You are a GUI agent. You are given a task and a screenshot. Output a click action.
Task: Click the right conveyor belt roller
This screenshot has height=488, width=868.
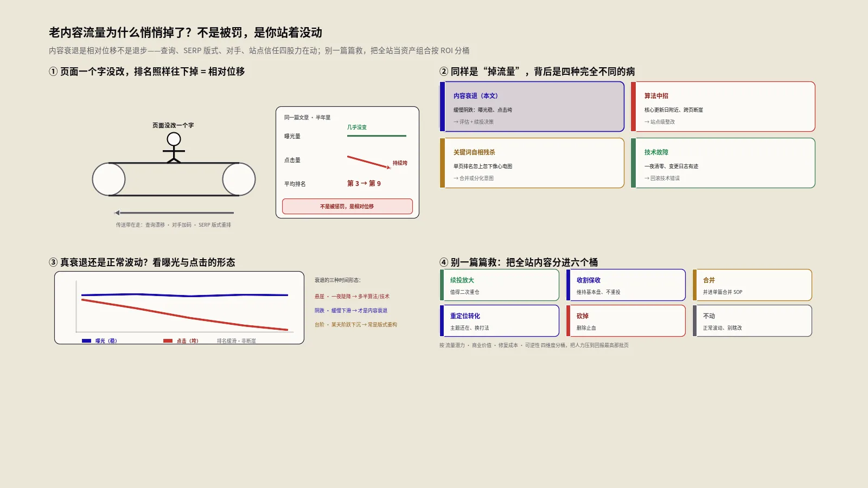click(x=239, y=179)
